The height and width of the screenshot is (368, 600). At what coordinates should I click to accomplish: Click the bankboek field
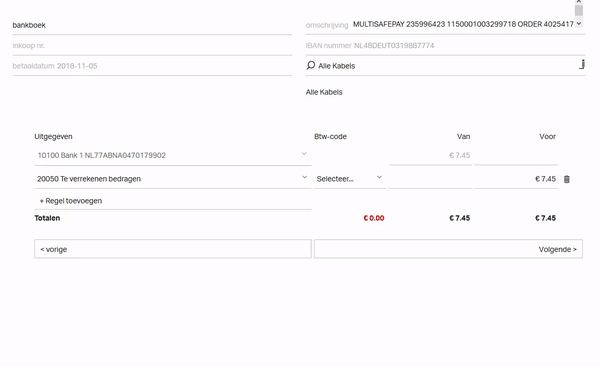pos(152,25)
